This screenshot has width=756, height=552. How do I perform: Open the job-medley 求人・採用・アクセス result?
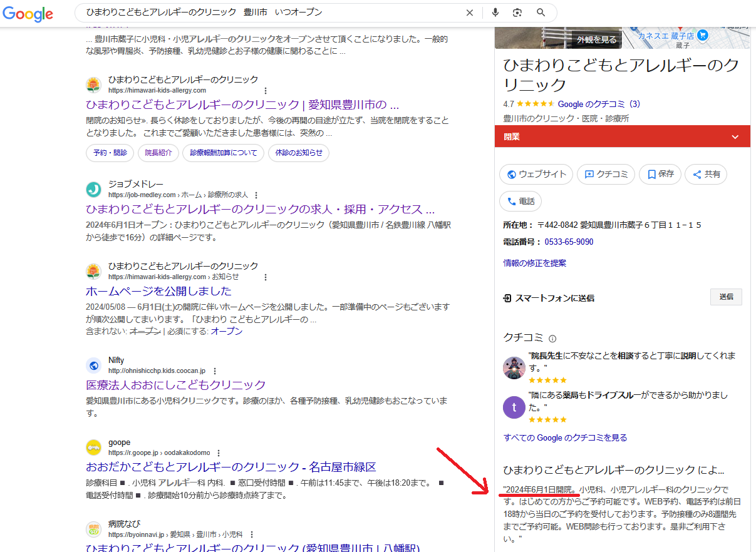(260, 209)
